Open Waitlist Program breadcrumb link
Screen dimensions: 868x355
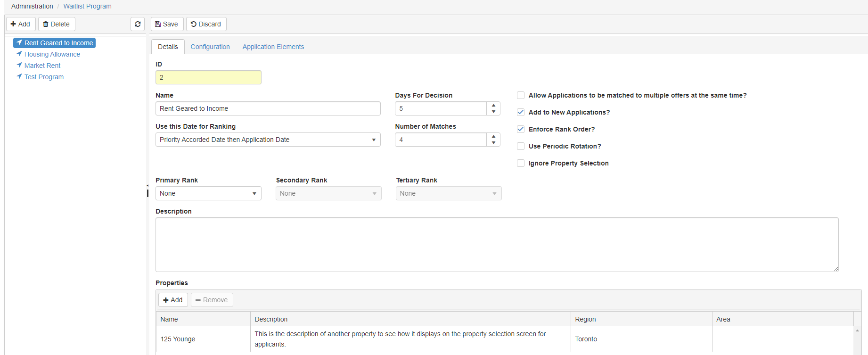pos(88,6)
